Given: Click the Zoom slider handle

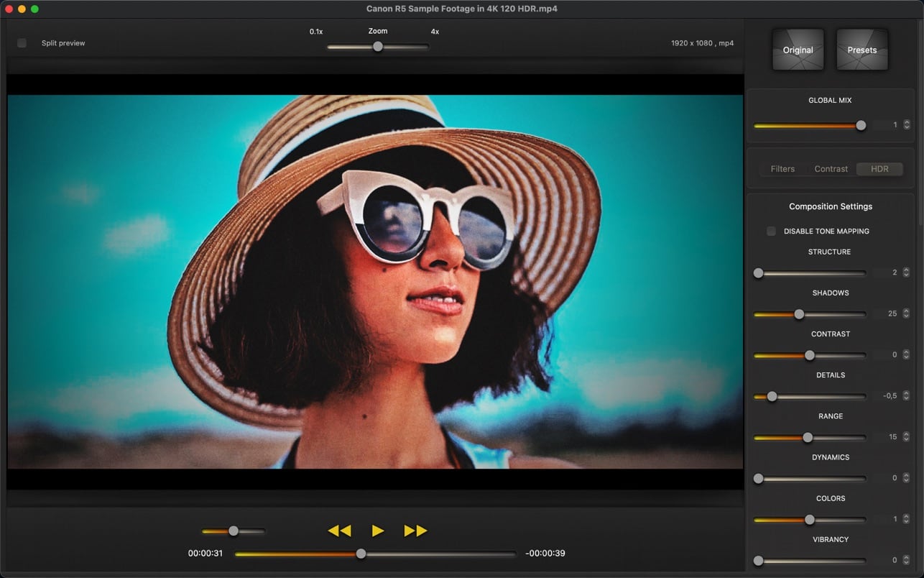Looking at the screenshot, I should coord(377,47).
